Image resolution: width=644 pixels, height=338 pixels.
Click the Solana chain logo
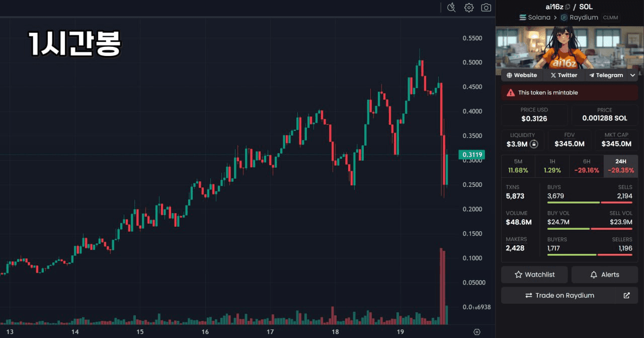523,18
